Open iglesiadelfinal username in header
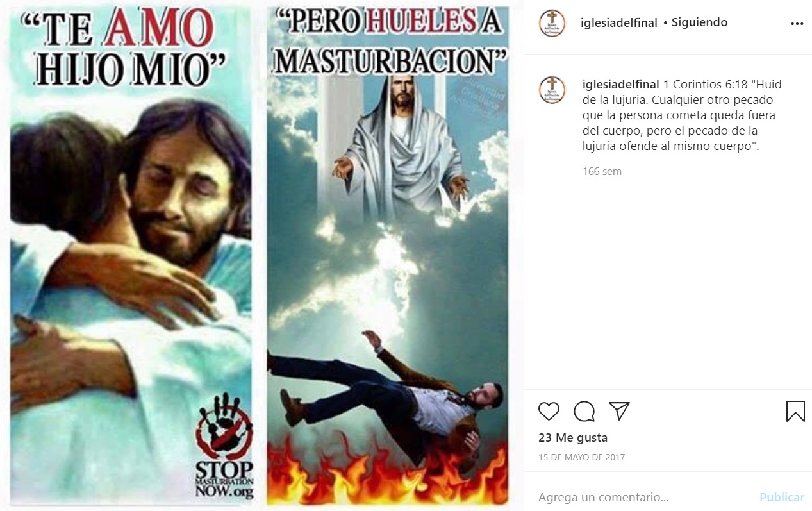The height and width of the screenshot is (511, 812). point(619,23)
